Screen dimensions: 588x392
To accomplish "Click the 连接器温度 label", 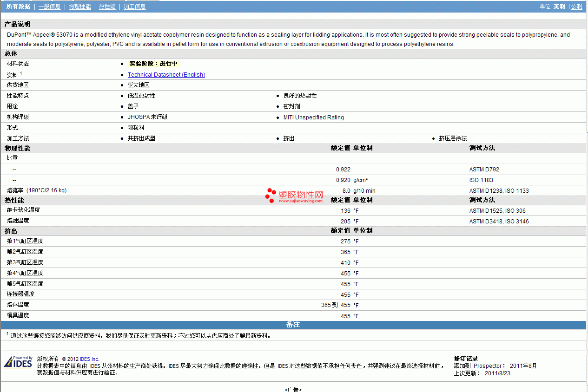I will [21, 294].
